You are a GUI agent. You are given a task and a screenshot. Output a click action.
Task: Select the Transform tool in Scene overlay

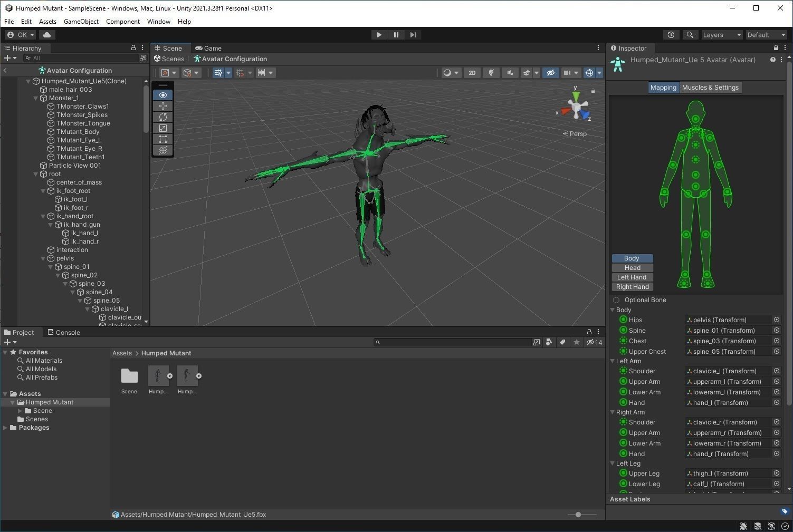point(163,150)
